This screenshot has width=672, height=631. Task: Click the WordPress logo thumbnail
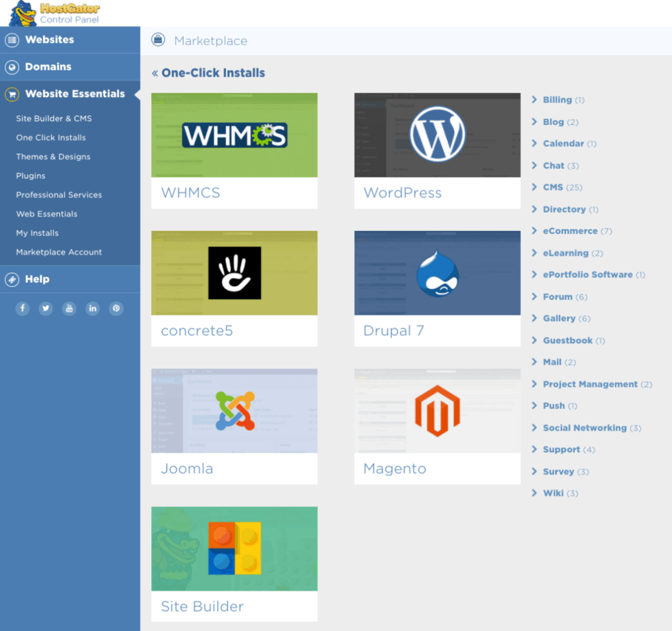pos(437,135)
